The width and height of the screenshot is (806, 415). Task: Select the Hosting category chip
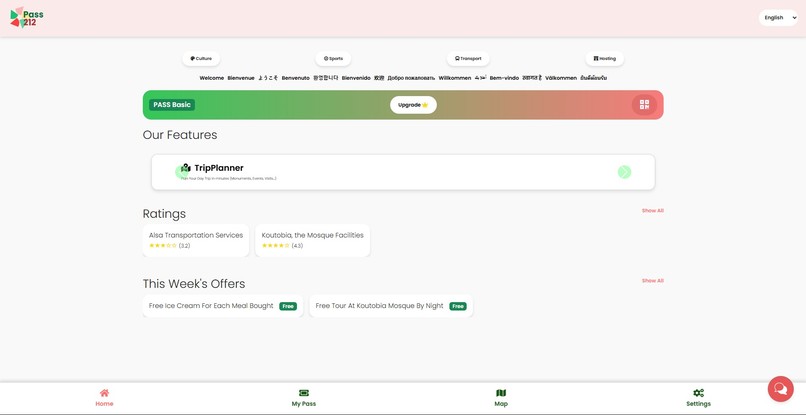click(x=604, y=59)
